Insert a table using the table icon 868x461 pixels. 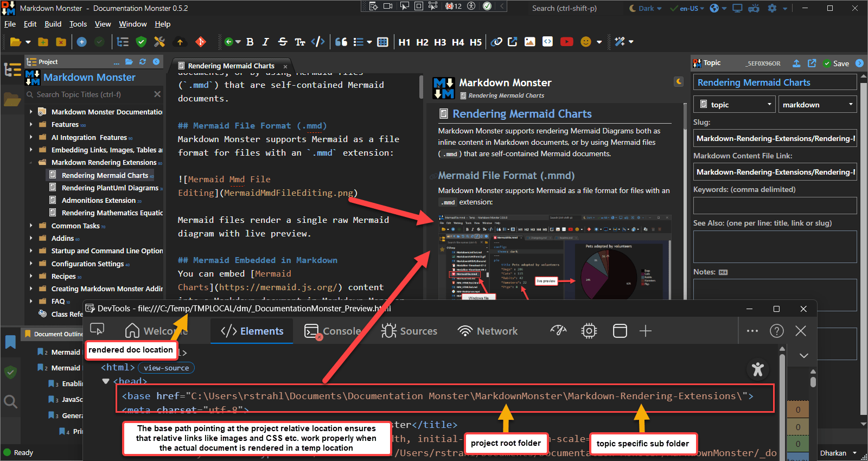pos(382,42)
